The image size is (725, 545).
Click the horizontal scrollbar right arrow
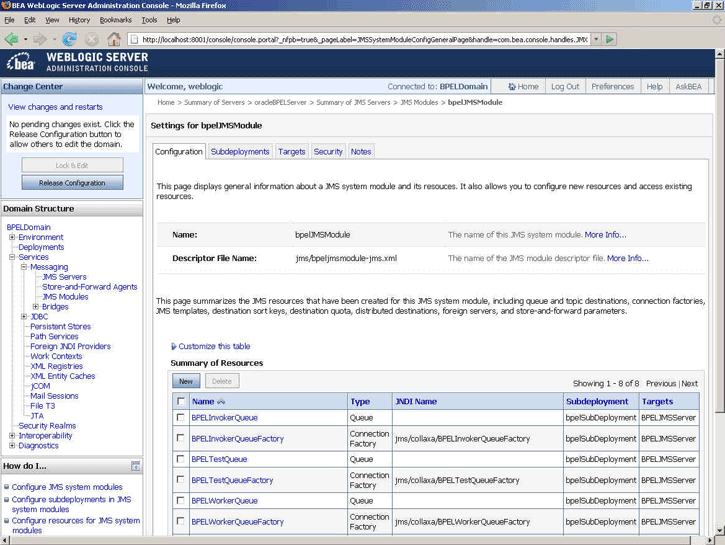pyautogui.click(x=710, y=540)
